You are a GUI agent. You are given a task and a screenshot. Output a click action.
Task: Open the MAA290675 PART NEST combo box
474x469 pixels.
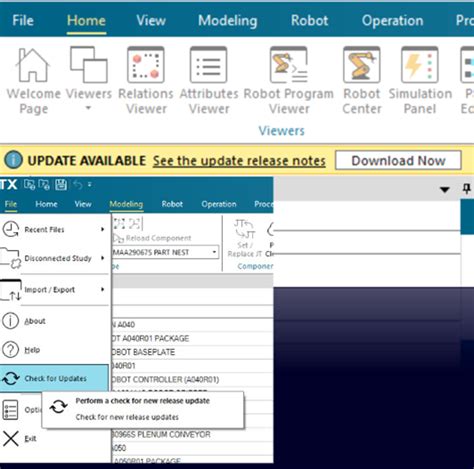[x=165, y=252]
